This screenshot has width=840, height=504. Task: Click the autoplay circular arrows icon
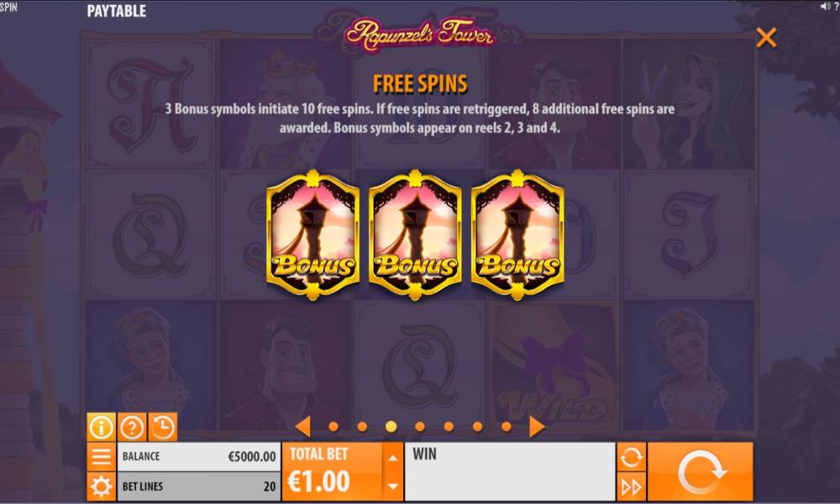[x=631, y=457]
